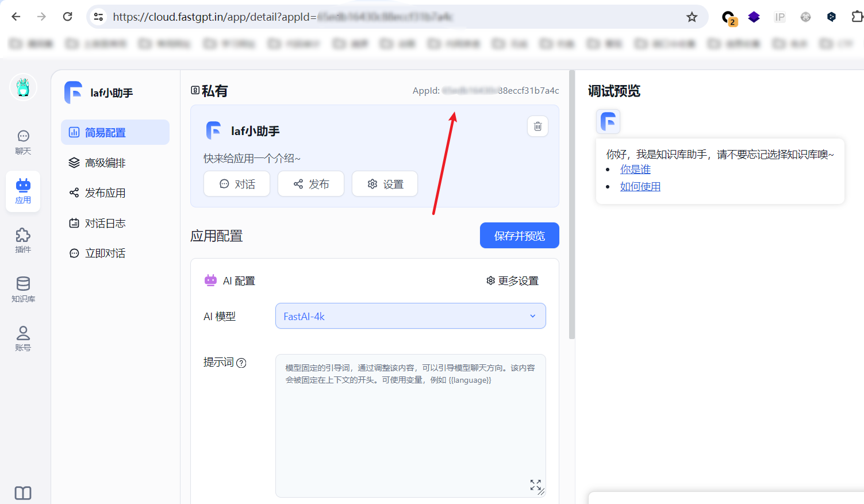The height and width of the screenshot is (504, 864).
Task: Click the IP extension icon
Action: (779, 17)
